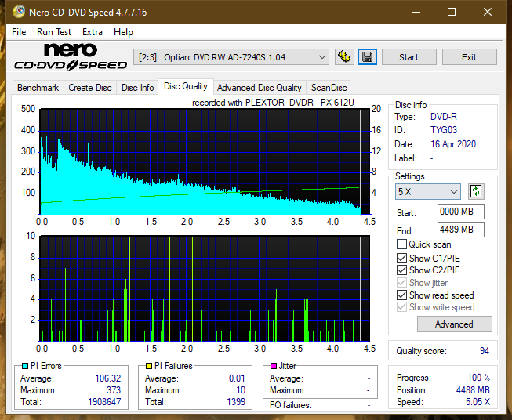The width and height of the screenshot is (512, 420).
Task: Open the drive selection dropdown
Action: [231, 57]
